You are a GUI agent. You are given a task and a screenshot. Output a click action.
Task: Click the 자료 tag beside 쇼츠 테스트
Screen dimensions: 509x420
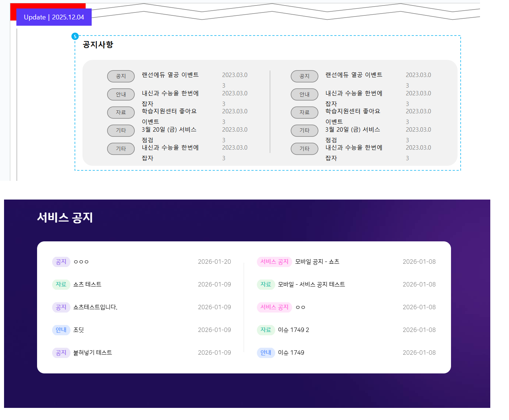(61, 284)
